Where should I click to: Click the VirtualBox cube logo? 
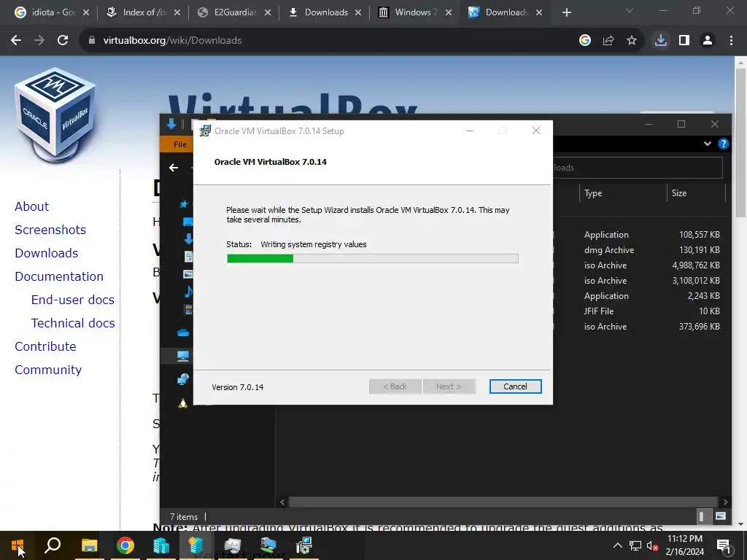[55, 114]
